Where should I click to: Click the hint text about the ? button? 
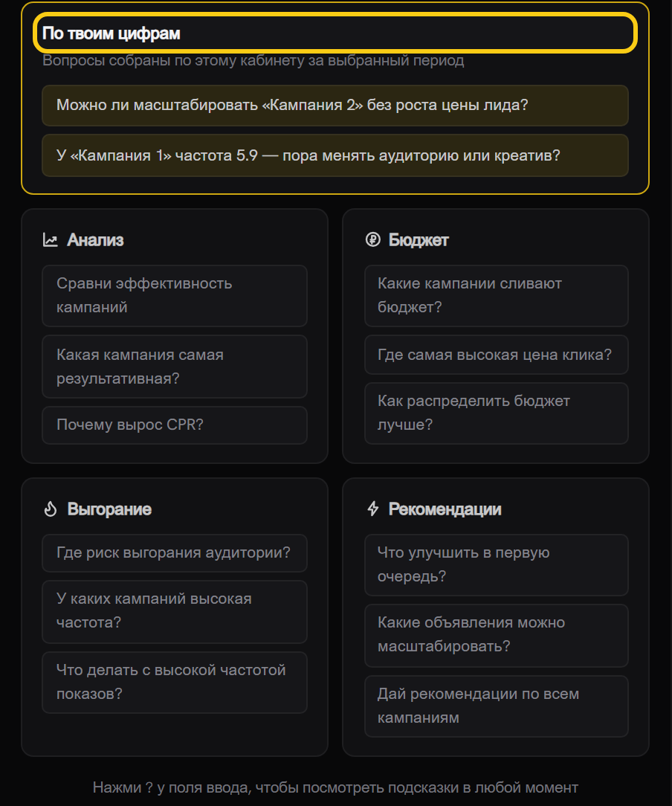click(335, 787)
